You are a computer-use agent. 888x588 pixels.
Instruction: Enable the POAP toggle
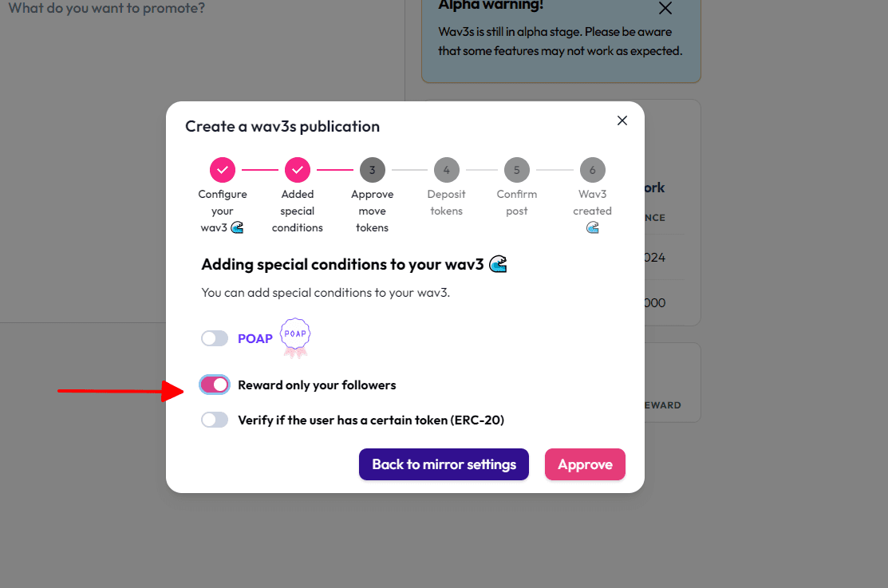215,338
